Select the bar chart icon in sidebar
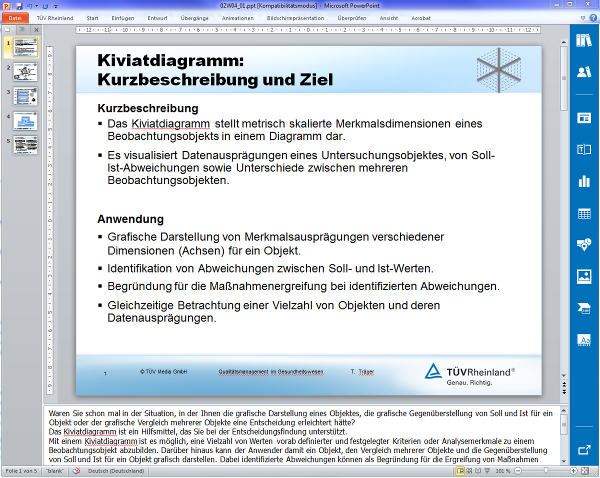The width and height of the screenshot is (600, 478). pos(584,181)
